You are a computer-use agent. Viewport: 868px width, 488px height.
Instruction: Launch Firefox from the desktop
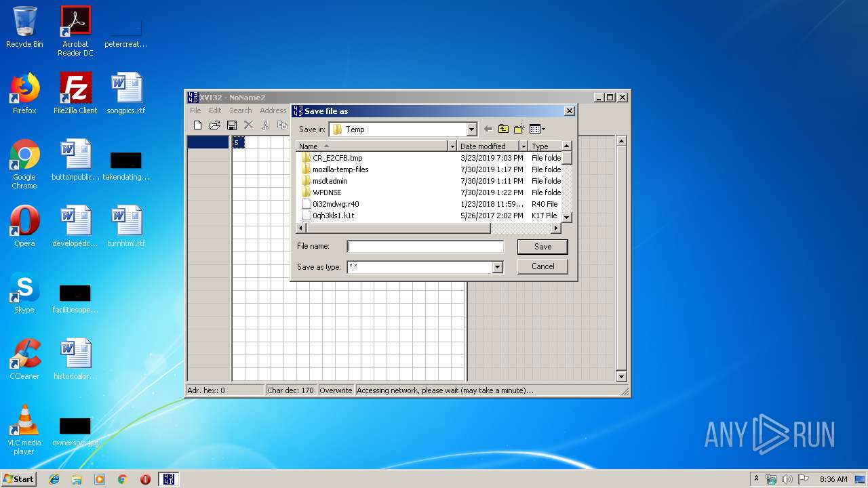[24, 94]
